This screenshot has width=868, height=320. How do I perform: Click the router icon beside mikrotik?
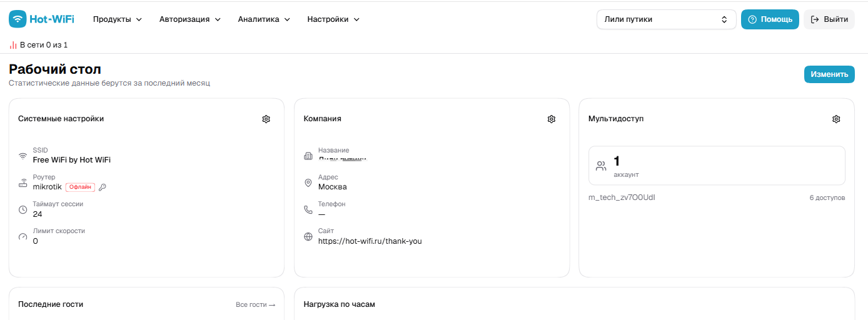coord(23,182)
